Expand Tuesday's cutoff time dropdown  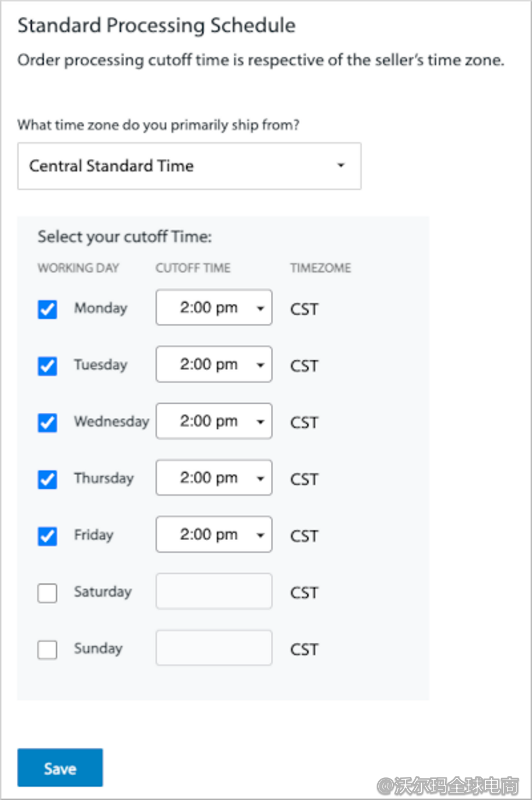click(214, 364)
